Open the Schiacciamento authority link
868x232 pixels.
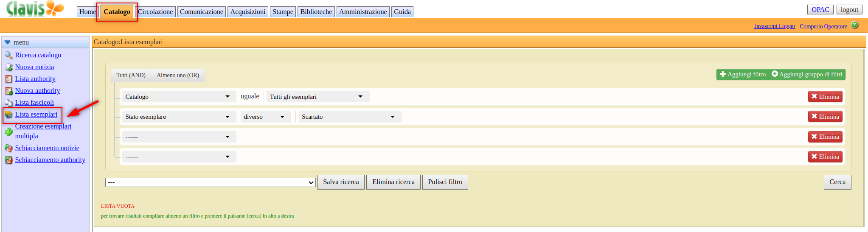click(50, 160)
